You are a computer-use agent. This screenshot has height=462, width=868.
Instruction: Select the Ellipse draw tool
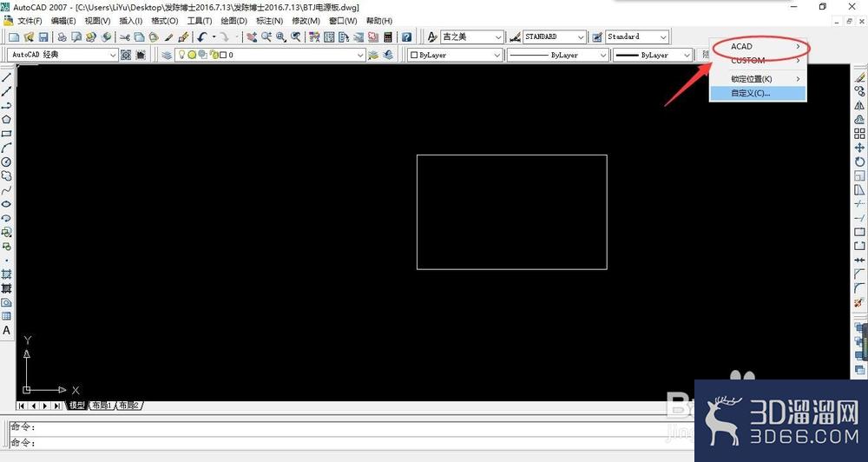7,204
